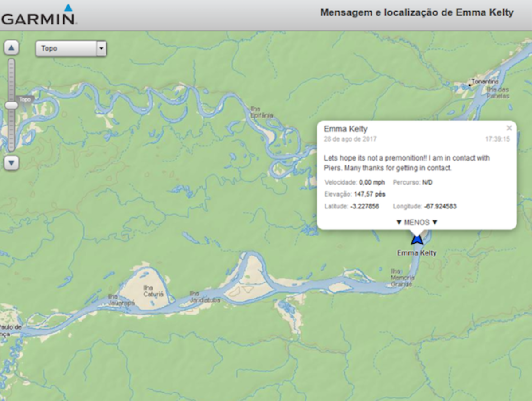
Task: Click the longitude value -67.924583
Action: (x=440, y=206)
